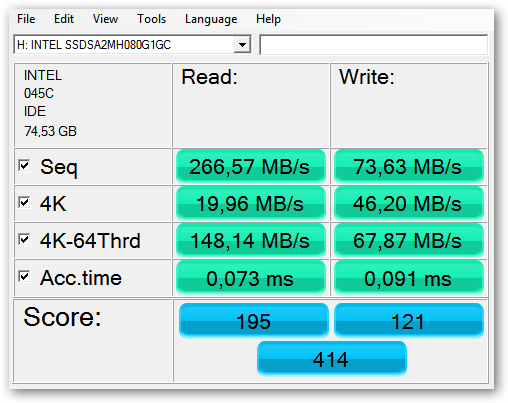508x403 pixels.
Task: Select the H: INTEL SSDSA2MH080G1GC combo box
Action: 132,45
